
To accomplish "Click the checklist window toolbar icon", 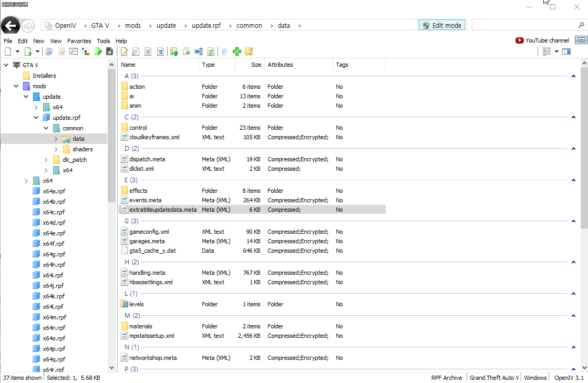I will (74, 51).
